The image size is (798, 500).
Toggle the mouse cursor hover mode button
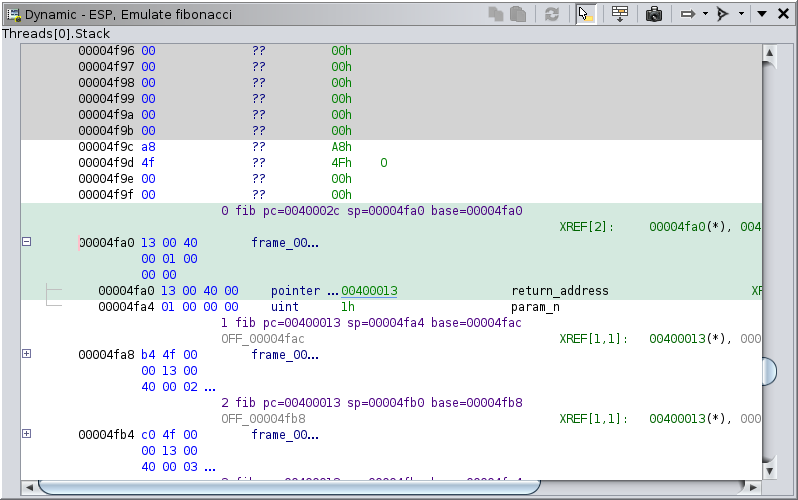pos(587,14)
